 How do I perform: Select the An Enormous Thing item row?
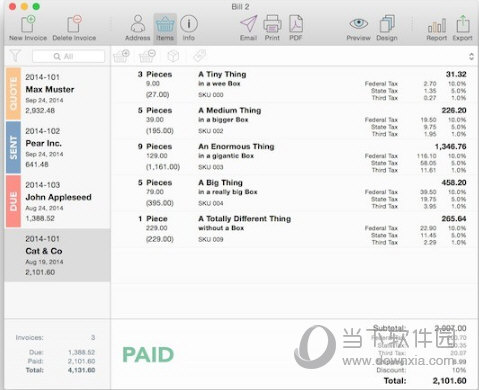click(x=294, y=157)
